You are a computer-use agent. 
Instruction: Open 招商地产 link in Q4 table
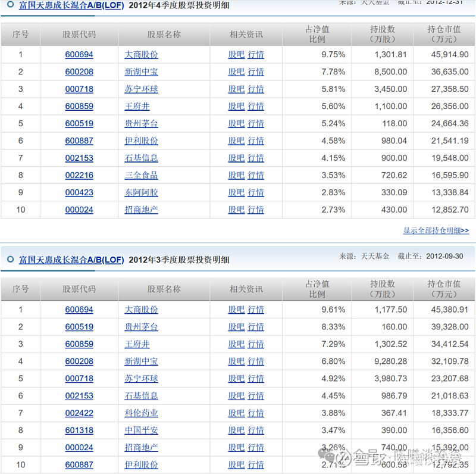click(141, 210)
